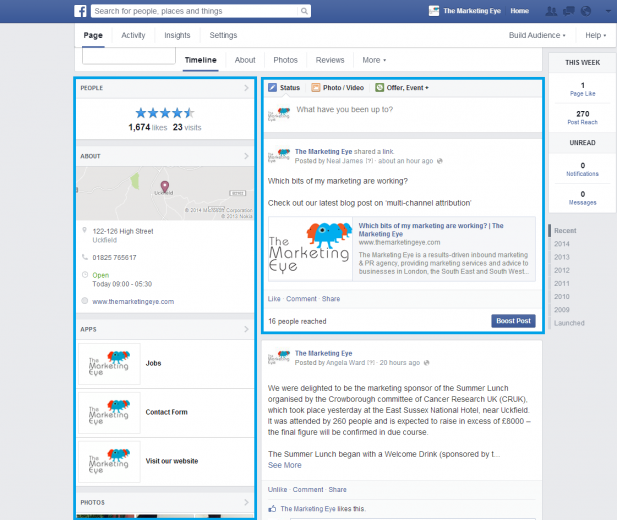Click phone number 01825 765617
The width and height of the screenshot is (617, 520).
click(x=114, y=257)
